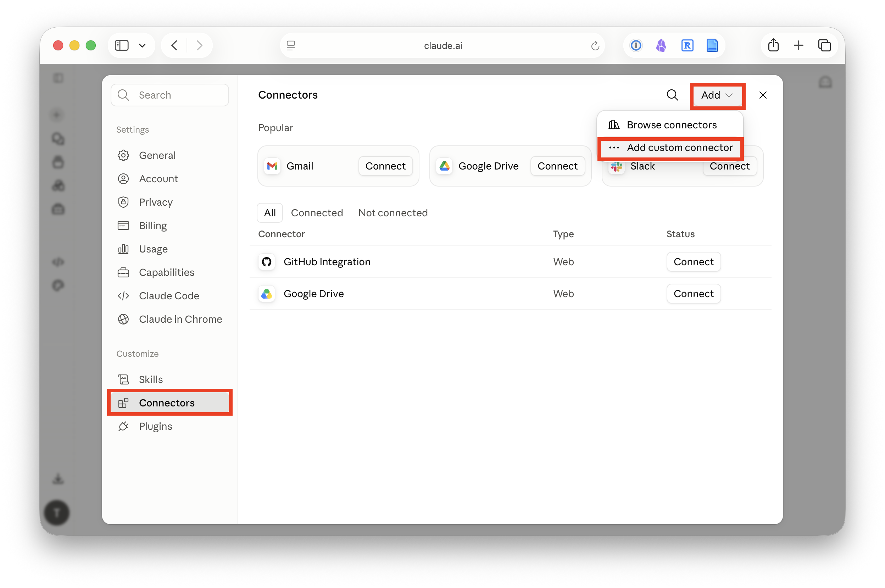
Task: Click the General gear icon
Action: (x=123, y=155)
